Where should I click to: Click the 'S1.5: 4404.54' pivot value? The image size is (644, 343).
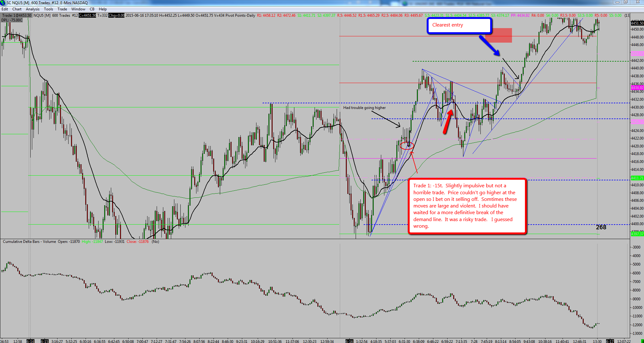click(x=456, y=15)
